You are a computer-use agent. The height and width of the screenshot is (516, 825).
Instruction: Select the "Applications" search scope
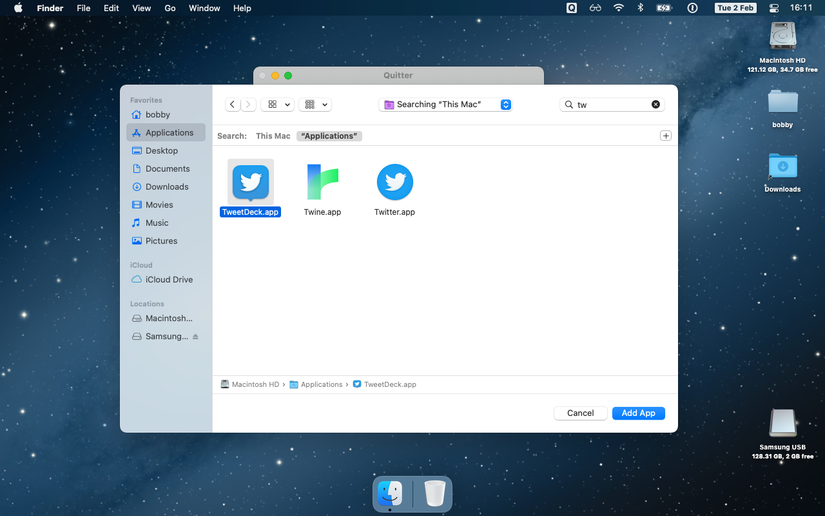329,136
